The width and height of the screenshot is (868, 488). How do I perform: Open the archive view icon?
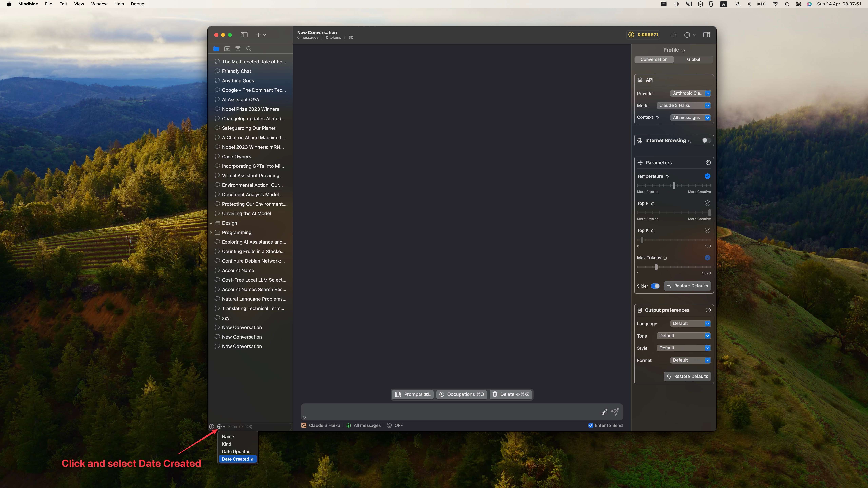click(x=238, y=48)
